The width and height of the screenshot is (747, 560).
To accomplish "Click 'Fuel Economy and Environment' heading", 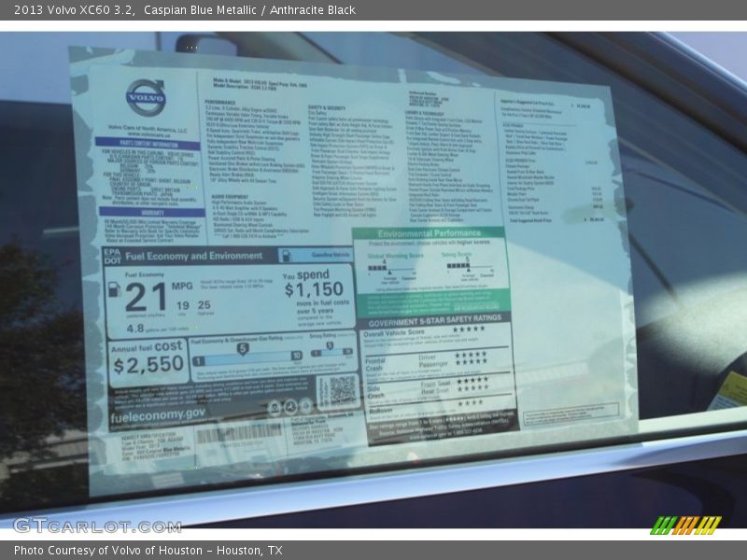I will point(193,256).
